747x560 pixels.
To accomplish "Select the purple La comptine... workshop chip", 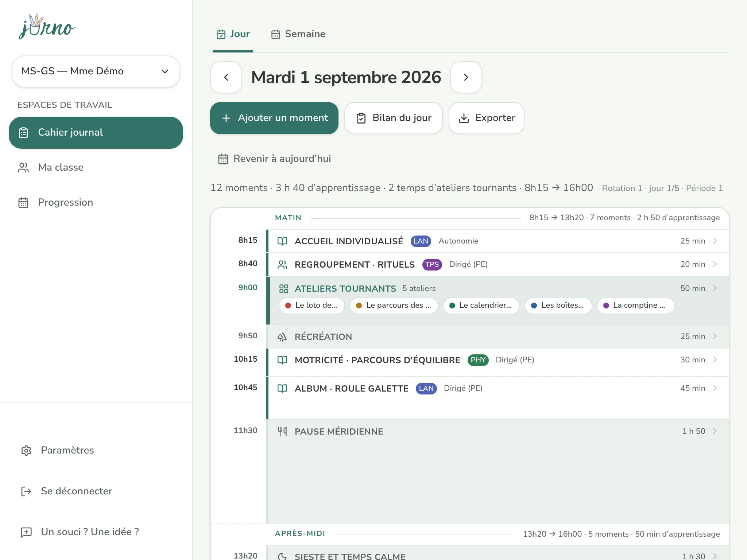I will pyautogui.click(x=635, y=306).
